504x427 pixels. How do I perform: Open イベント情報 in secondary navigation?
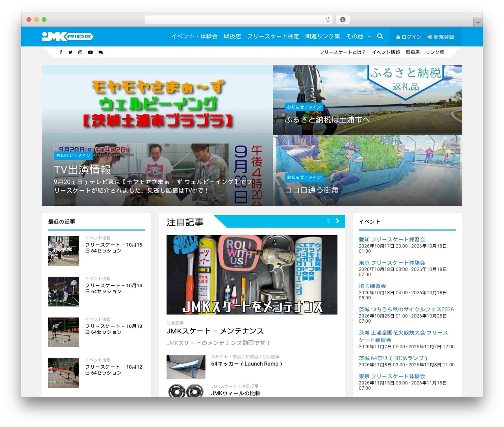(386, 52)
